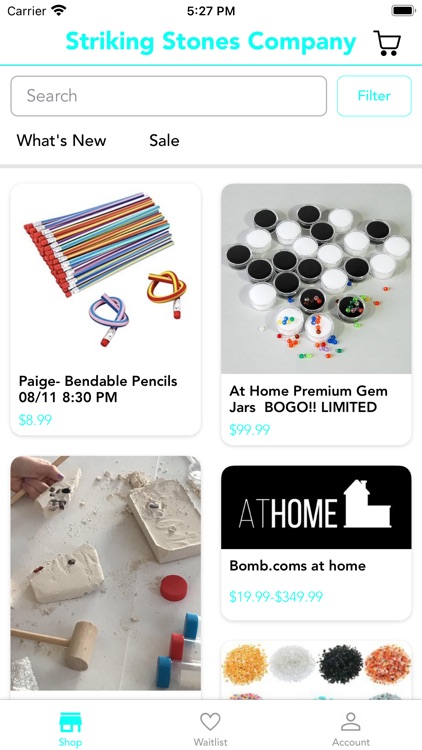This screenshot has width=422, height=750.
Task: Focus the Search input field
Action: 169,96
